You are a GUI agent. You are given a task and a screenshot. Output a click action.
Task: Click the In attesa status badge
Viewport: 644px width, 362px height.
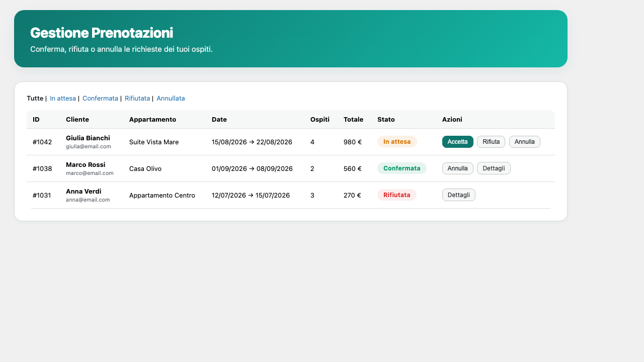(397, 142)
